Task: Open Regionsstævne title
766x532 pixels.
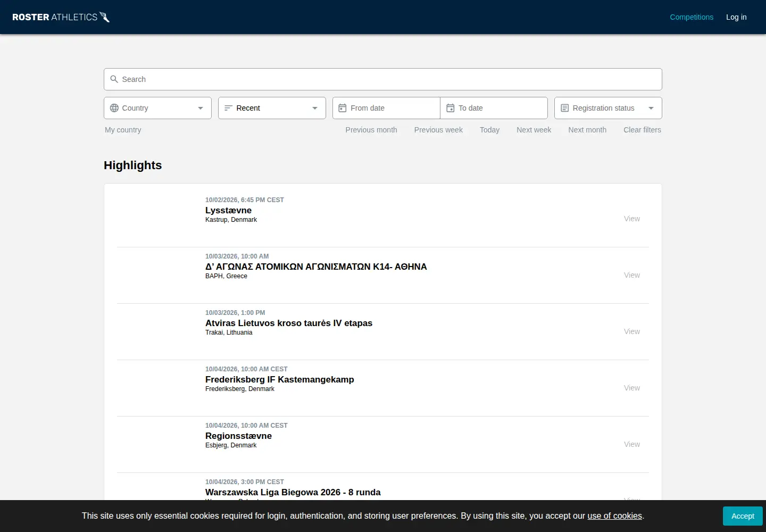Action: click(238, 436)
